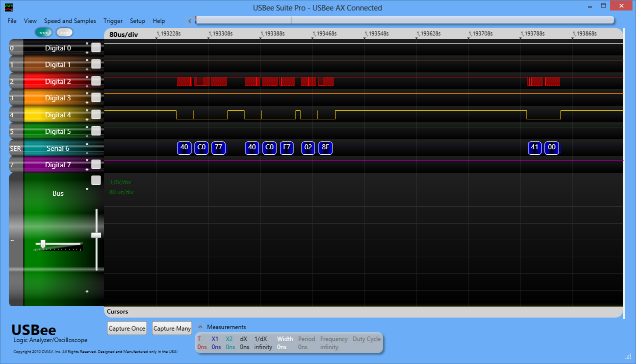
Task: Click the small plus on Digital 3
Action: 87,102
